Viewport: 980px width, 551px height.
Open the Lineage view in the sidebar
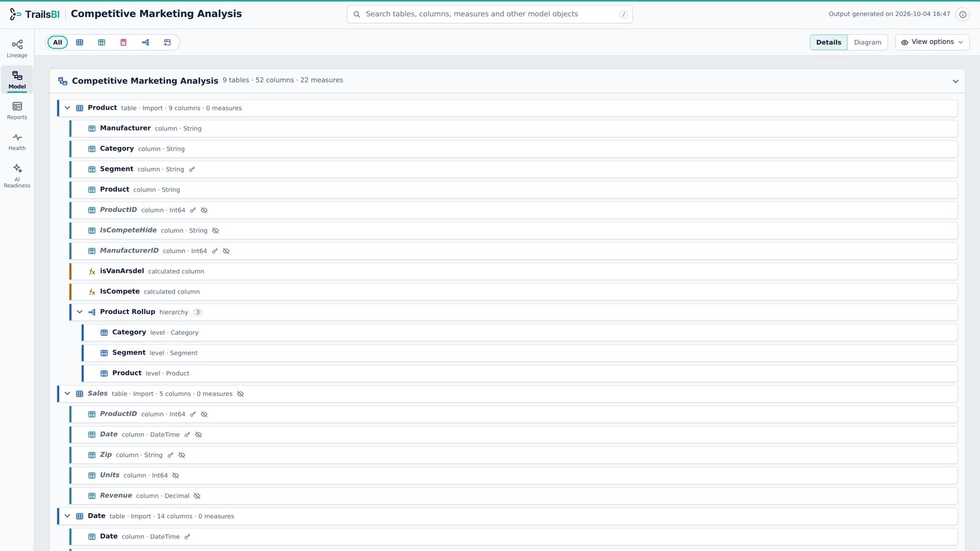click(17, 48)
